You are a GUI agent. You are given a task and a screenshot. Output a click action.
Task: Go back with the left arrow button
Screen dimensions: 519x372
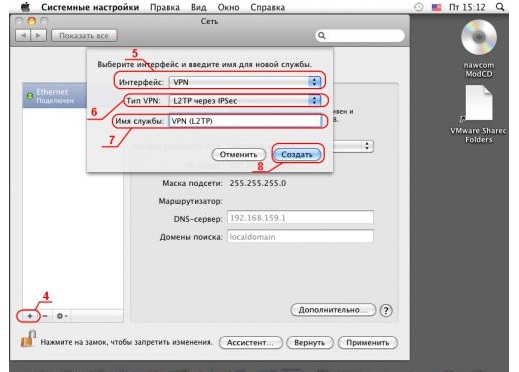pyautogui.click(x=23, y=35)
